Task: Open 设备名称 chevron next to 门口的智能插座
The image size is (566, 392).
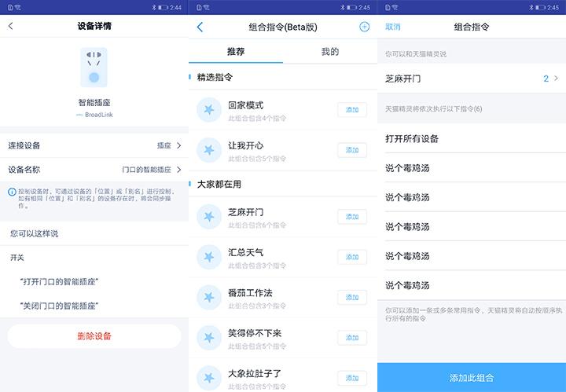Action: [179, 170]
